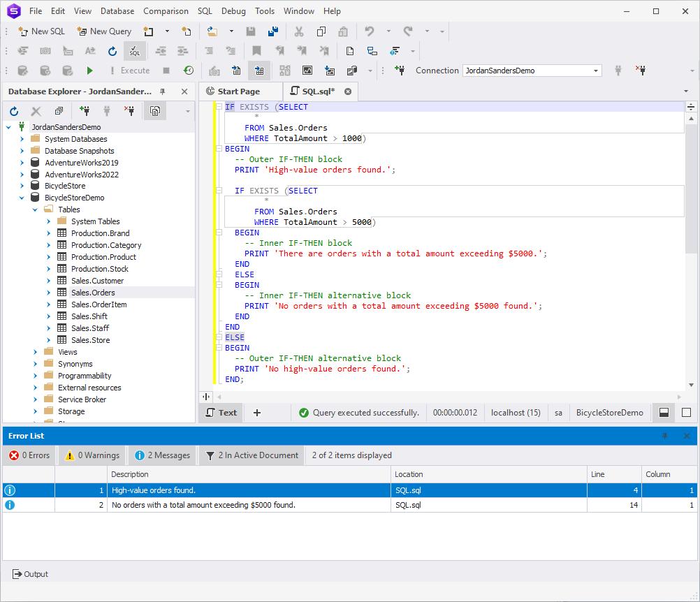Select the 'High-value orders found.' message row
Viewport: 700px width, 602px height.
pos(349,490)
